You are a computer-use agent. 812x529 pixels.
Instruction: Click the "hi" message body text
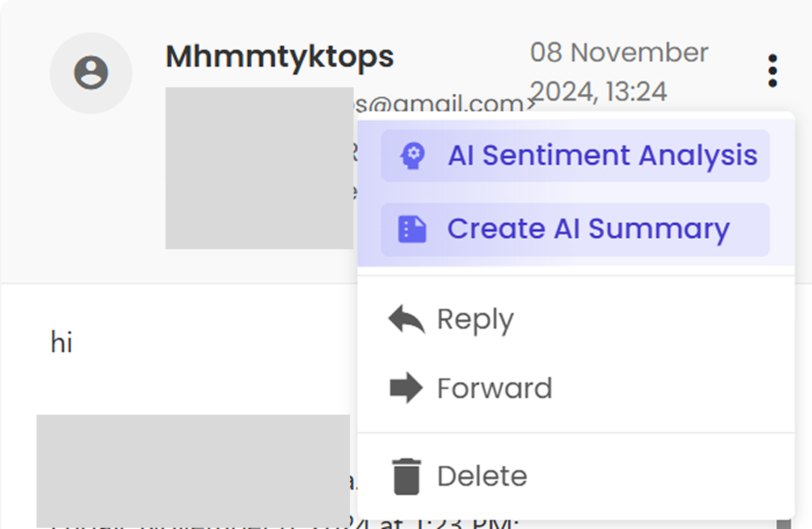[x=62, y=342]
